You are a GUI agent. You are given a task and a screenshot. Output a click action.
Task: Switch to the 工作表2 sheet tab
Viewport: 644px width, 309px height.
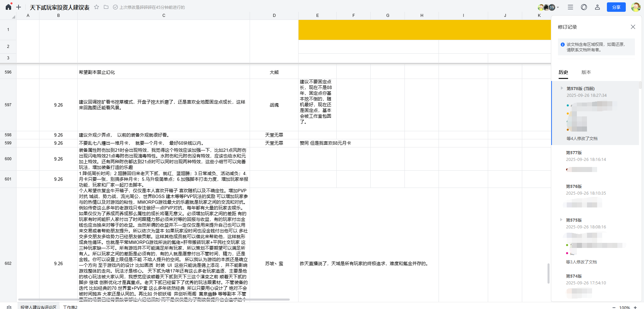click(70, 307)
